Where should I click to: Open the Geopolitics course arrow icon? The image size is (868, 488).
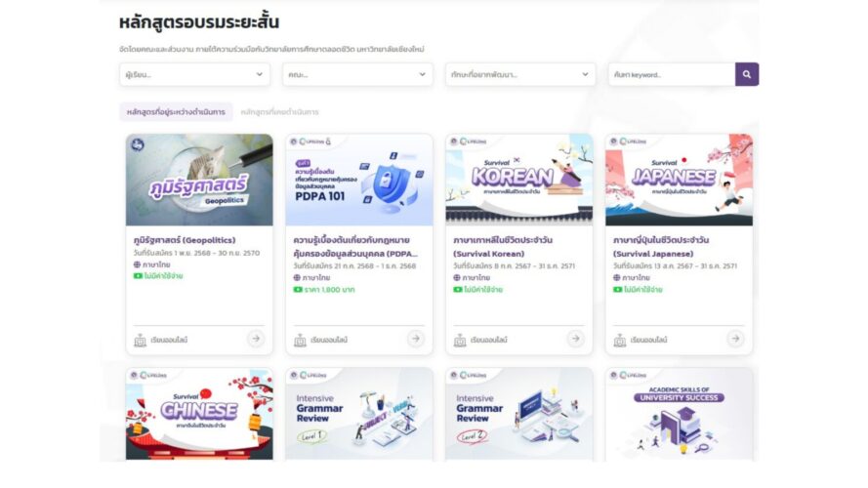(x=255, y=338)
